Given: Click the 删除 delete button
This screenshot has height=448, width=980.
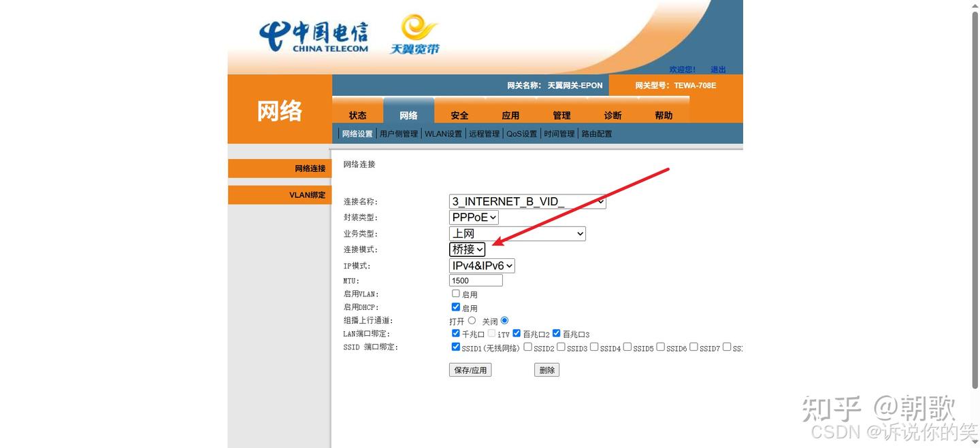Looking at the screenshot, I should (x=546, y=369).
